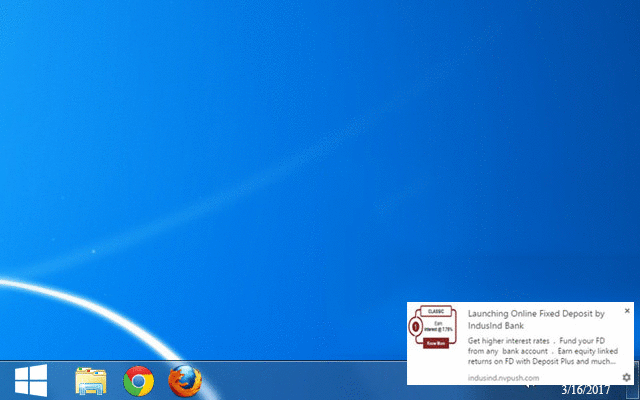Open the Windows Start menu
This screenshot has height=400, width=640.
click(x=31, y=380)
